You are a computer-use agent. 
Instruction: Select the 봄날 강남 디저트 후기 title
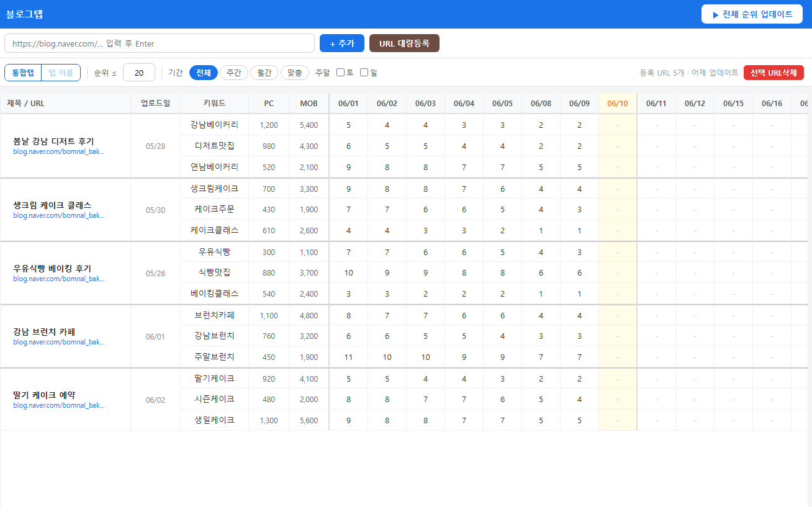click(x=53, y=141)
